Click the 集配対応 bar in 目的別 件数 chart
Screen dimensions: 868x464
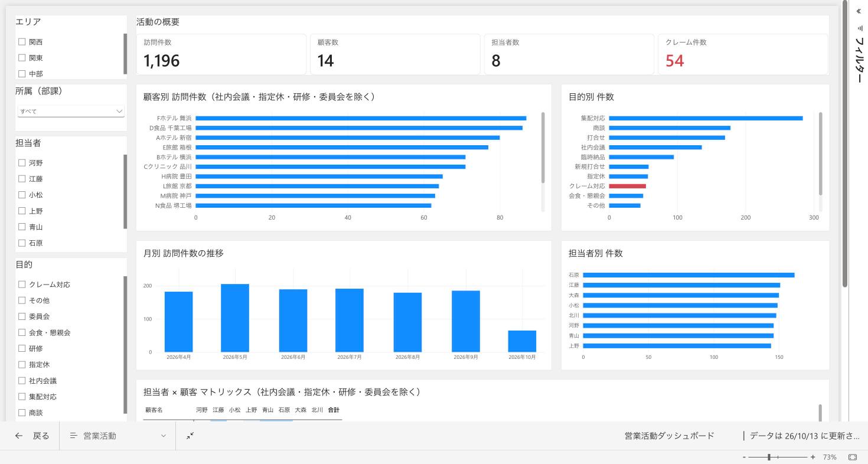tap(706, 118)
